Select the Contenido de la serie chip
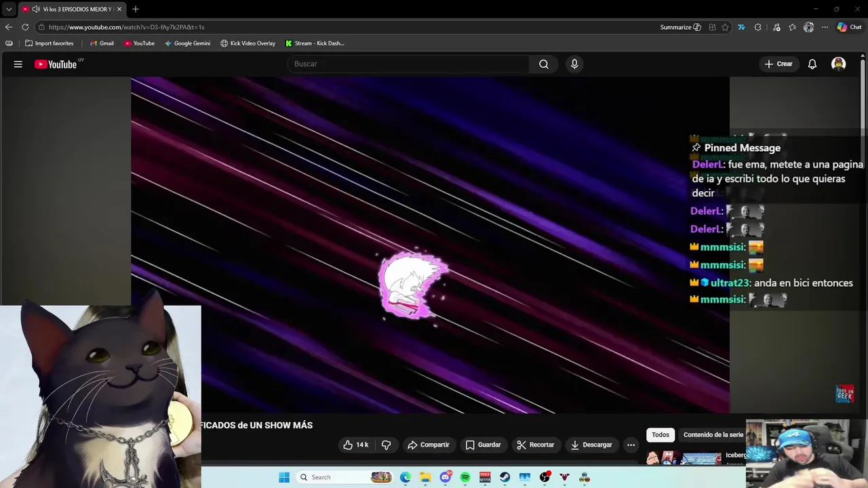The width and height of the screenshot is (868, 488). click(712, 434)
